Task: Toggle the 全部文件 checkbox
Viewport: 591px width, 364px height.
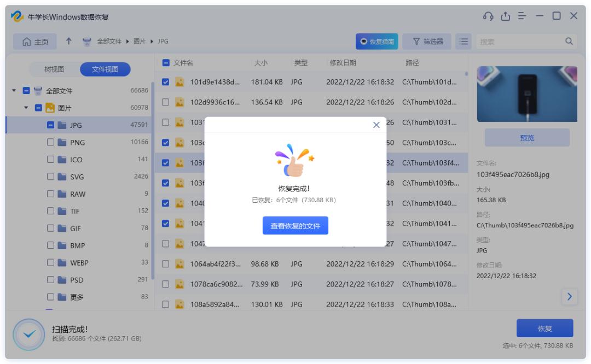Action: [x=26, y=90]
